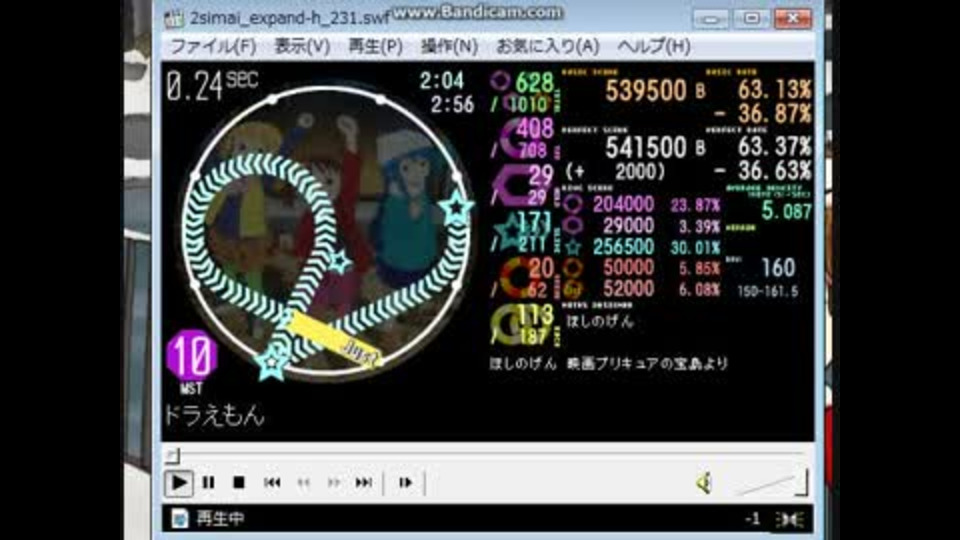Click the pink level 10 MST badge
This screenshot has width=960, height=540.
(192, 361)
